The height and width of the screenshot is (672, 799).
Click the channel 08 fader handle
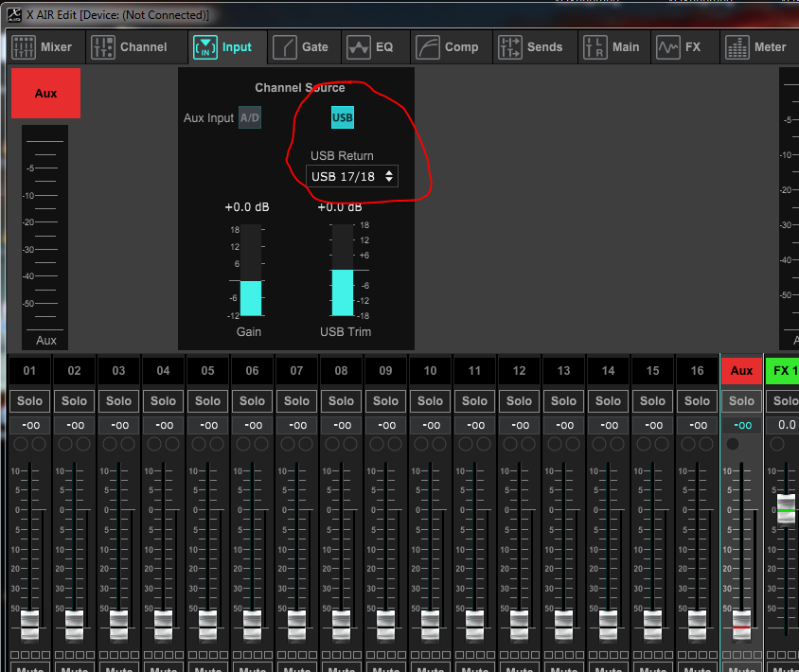click(341, 625)
